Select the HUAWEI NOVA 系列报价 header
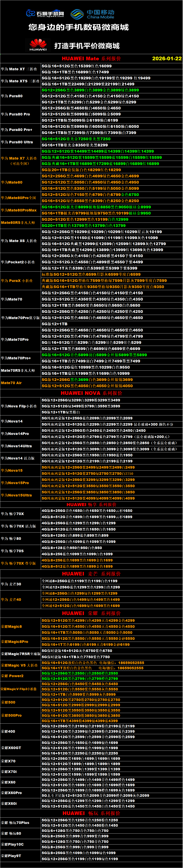 pyautogui.click(x=91, y=393)
